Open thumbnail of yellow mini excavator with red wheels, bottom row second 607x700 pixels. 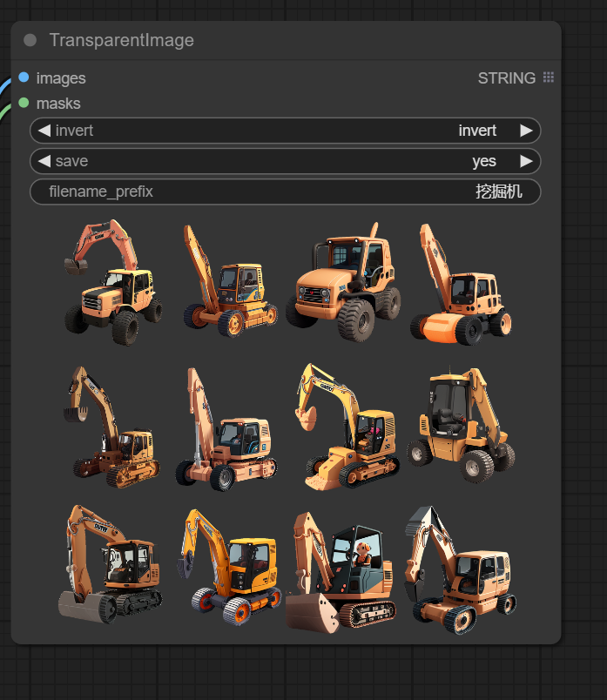point(229,567)
